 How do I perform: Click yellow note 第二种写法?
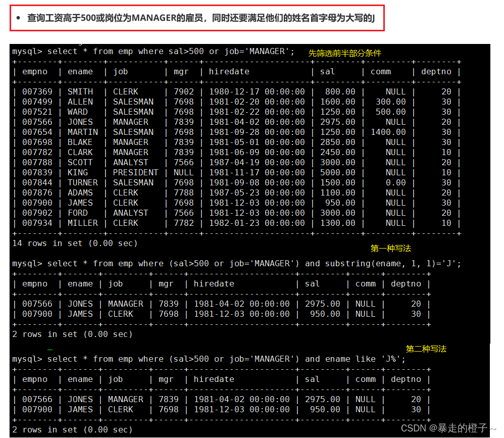tap(426, 349)
